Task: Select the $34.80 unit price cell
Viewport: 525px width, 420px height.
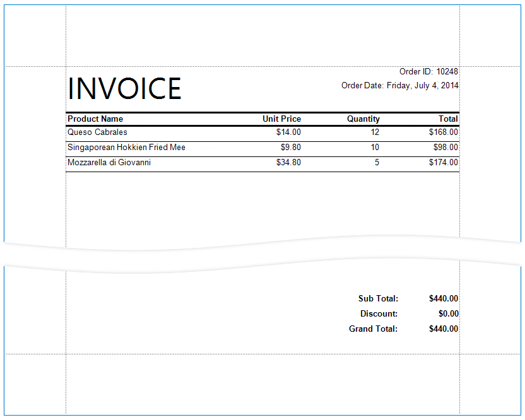Action: pos(288,163)
